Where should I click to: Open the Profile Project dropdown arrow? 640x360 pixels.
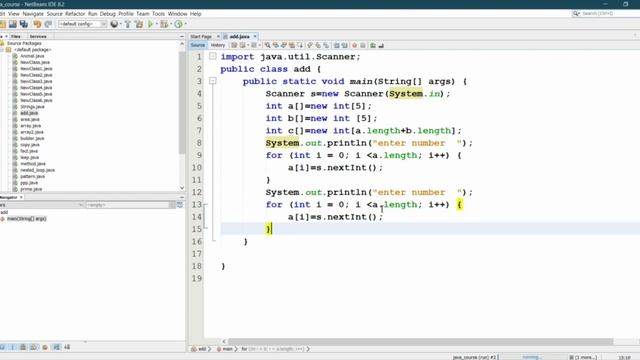[185, 24]
